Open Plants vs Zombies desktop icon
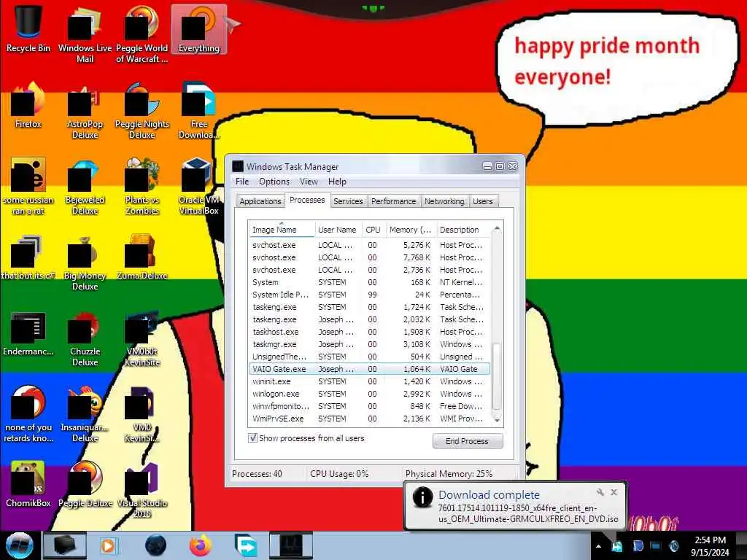The height and width of the screenshot is (560, 747). [x=142, y=187]
